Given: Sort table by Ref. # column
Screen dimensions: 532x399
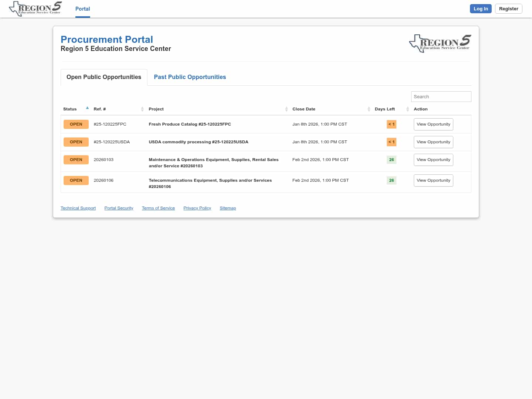Looking at the screenshot, I should pos(100,109).
